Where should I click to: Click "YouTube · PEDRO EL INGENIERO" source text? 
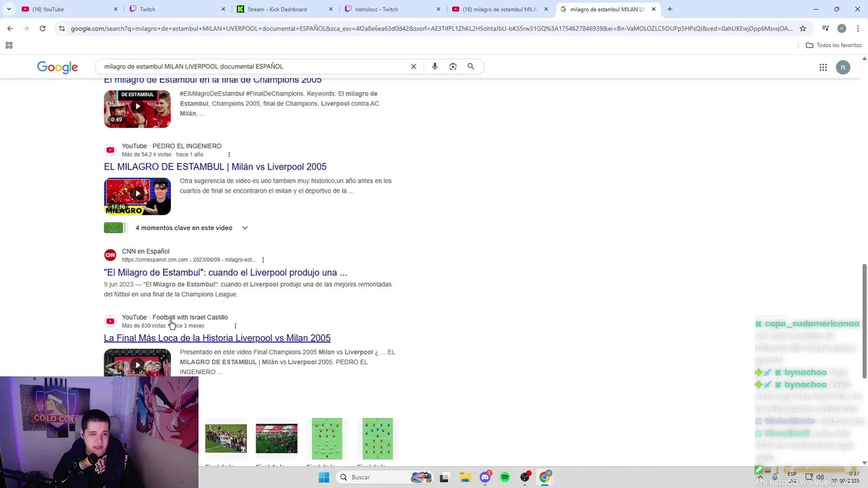[172, 146]
